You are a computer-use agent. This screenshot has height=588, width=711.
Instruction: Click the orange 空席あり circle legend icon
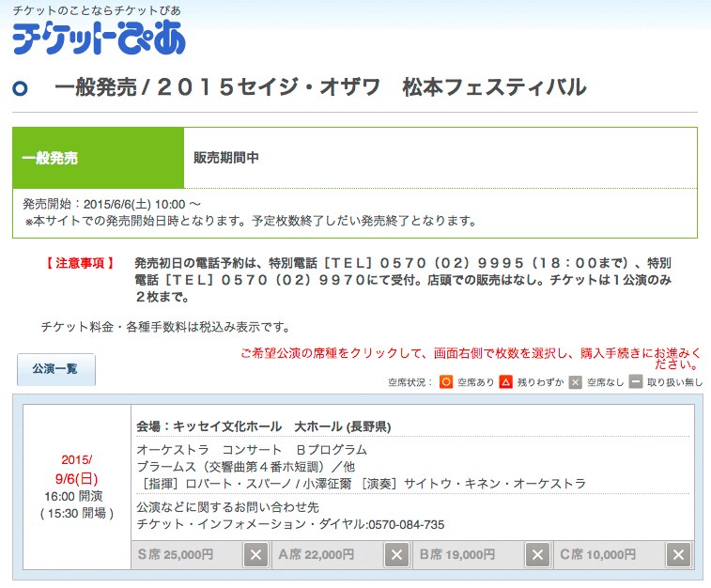(x=446, y=382)
